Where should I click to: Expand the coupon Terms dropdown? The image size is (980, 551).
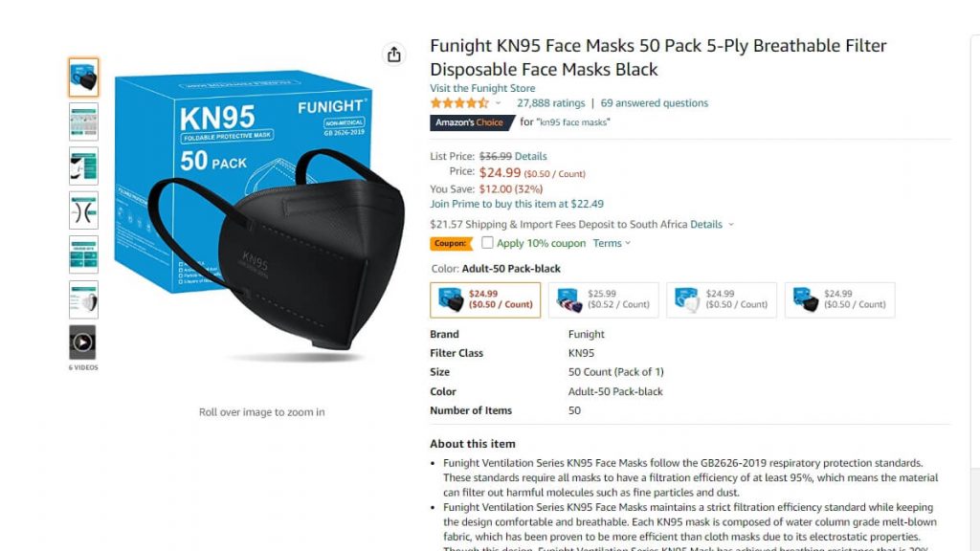[612, 243]
